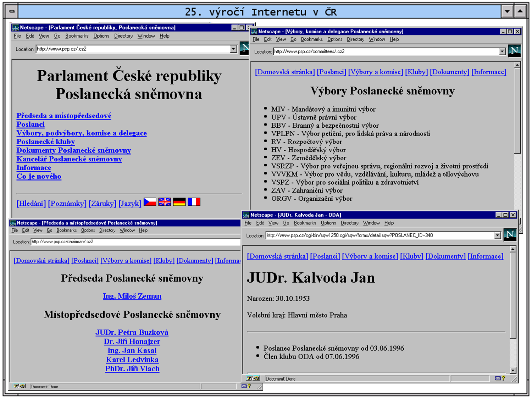Image resolution: width=532 pixels, height=399 pixels.
Task: Click Location URL field in Parlament window
Action: pyautogui.click(x=133, y=49)
